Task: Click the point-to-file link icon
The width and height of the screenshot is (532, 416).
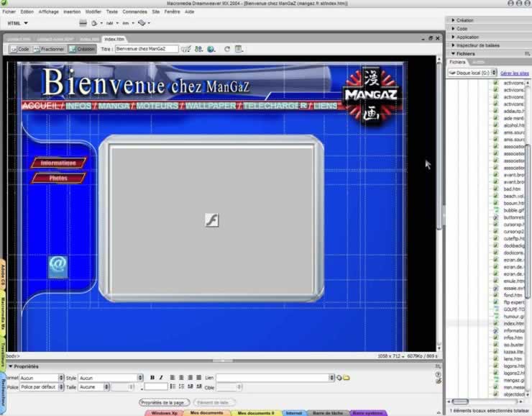Action: [339, 378]
